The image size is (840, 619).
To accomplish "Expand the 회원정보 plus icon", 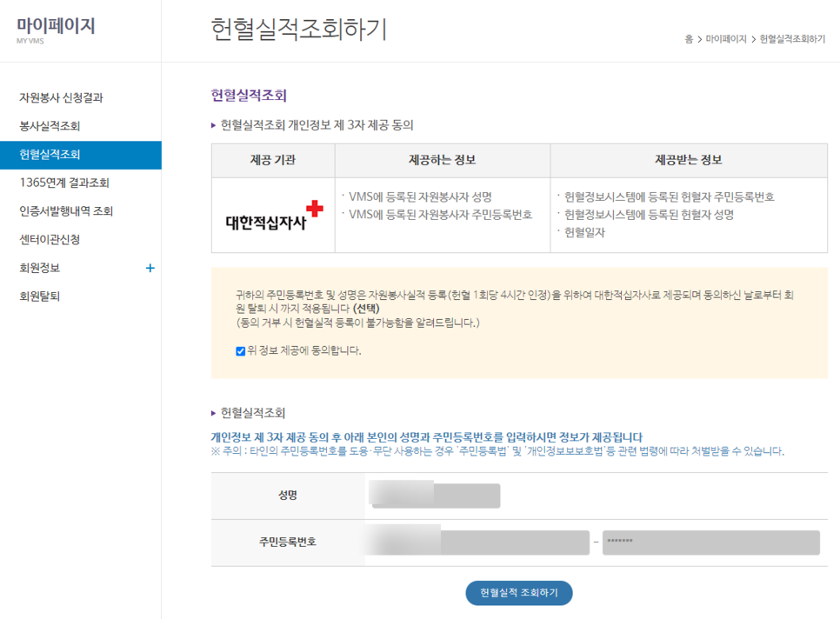I will (150, 268).
